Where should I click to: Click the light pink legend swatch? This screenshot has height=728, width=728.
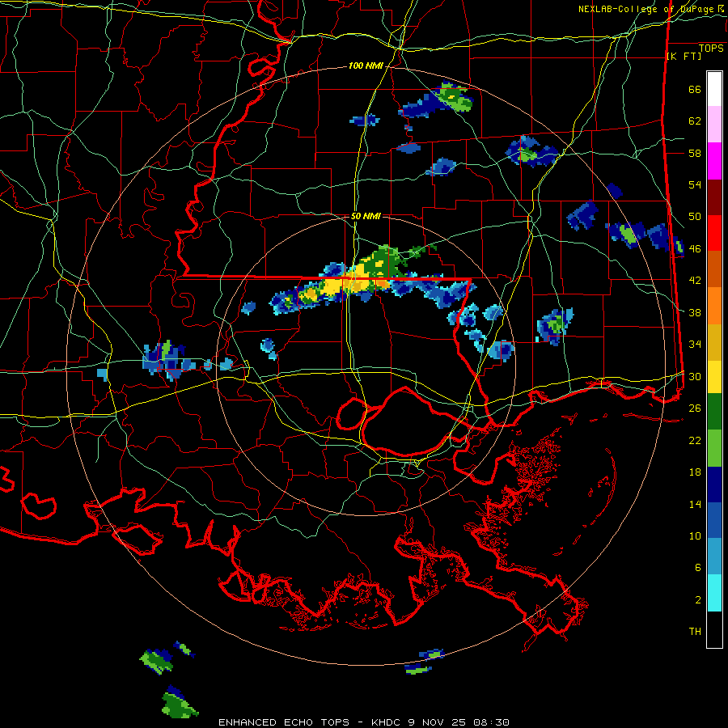point(714,125)
